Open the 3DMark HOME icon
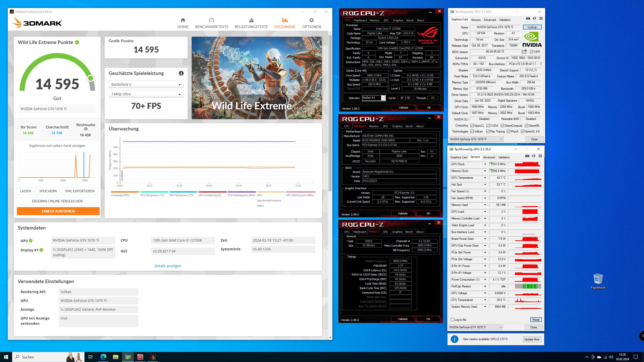This screenshot has width=644, height=362. pyautogui.click(x=183, y=20)
